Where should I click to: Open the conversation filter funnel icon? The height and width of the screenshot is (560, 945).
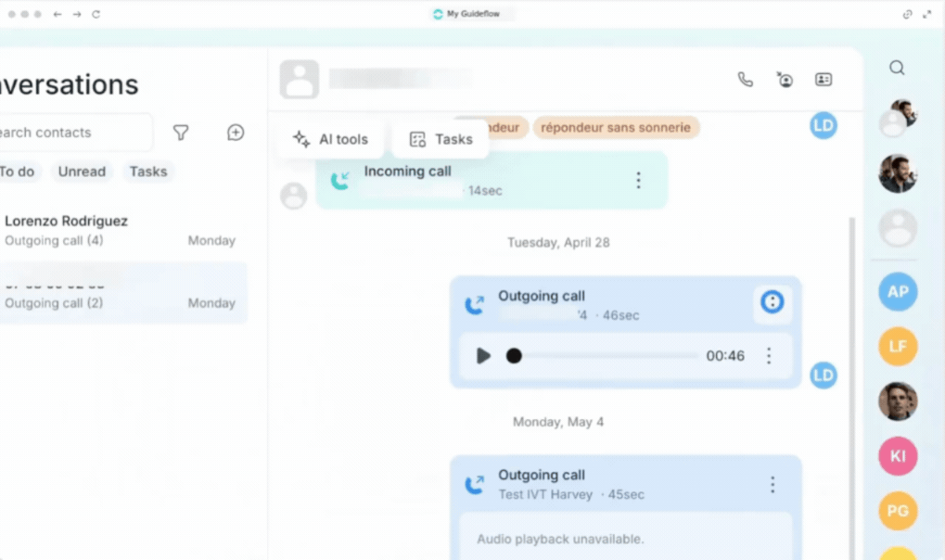pyautogui.click(x=181, y=133)
